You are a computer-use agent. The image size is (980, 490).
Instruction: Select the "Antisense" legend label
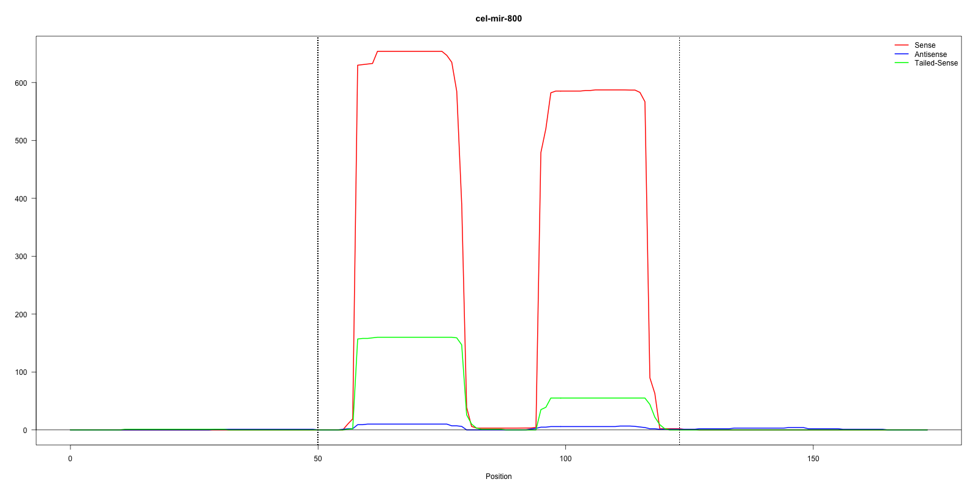tap(930, 55)
